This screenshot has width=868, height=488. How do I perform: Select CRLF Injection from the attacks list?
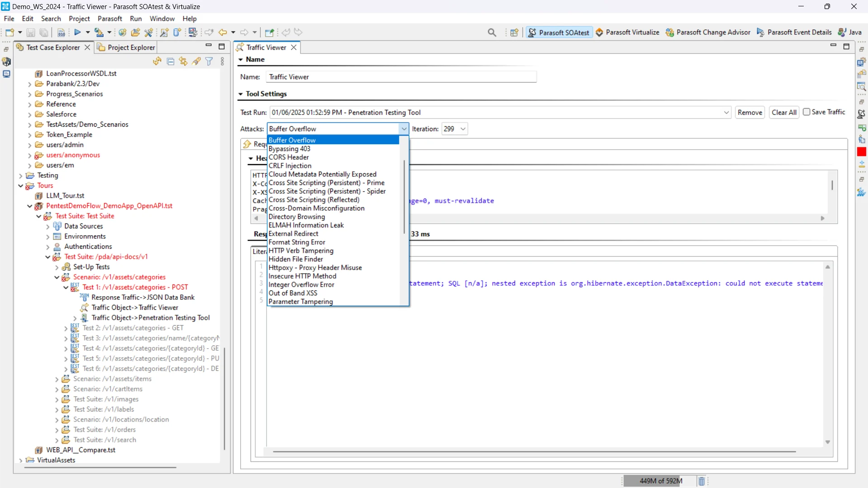[290, 166]
